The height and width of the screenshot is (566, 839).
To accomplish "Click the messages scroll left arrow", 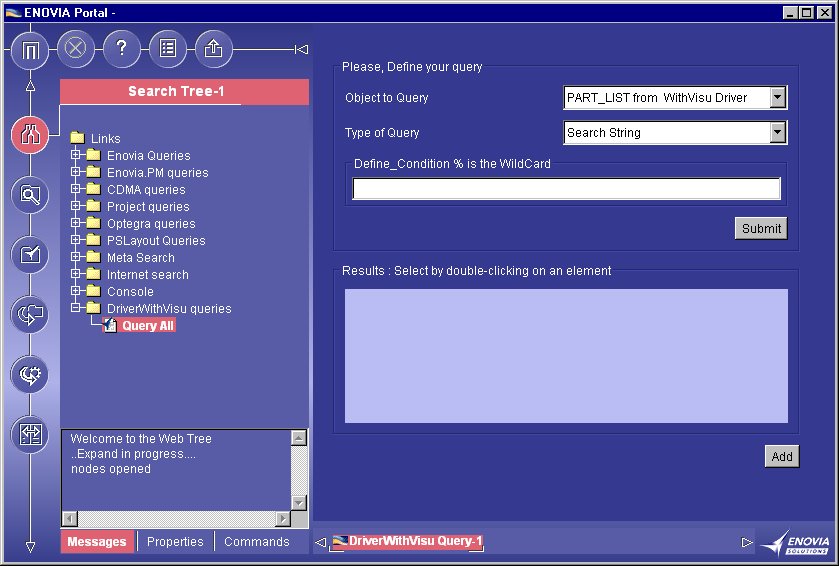I will 70,518.
